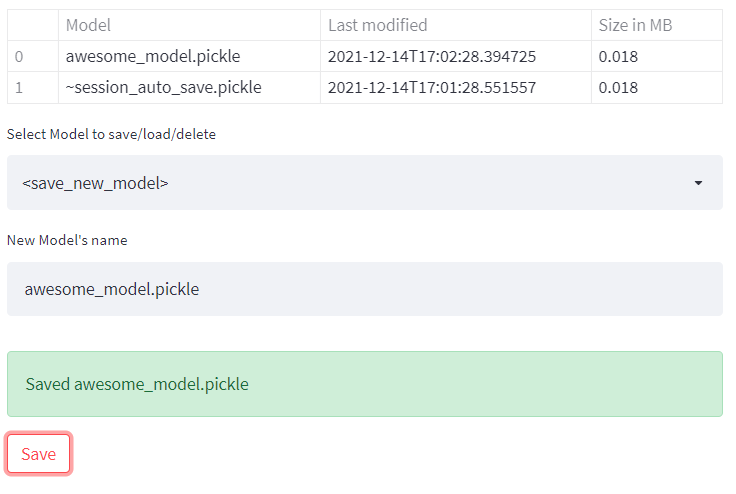Click the green Saved awesome_model.pickle message
The image size is (736, 494).
click(x=364, y=384)
